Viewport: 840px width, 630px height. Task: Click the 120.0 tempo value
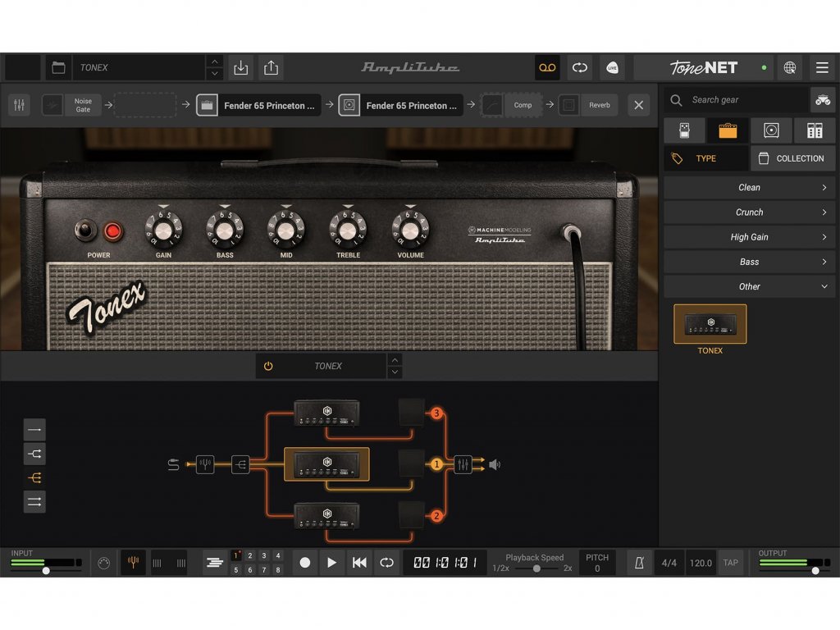pyautogui.click(x=701, y=563)
